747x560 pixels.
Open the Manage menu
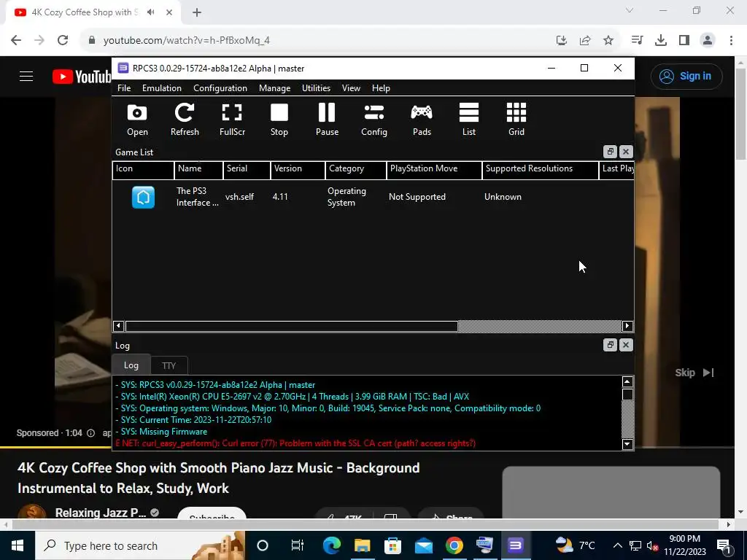pyautogui.click(x=274, y=88)
